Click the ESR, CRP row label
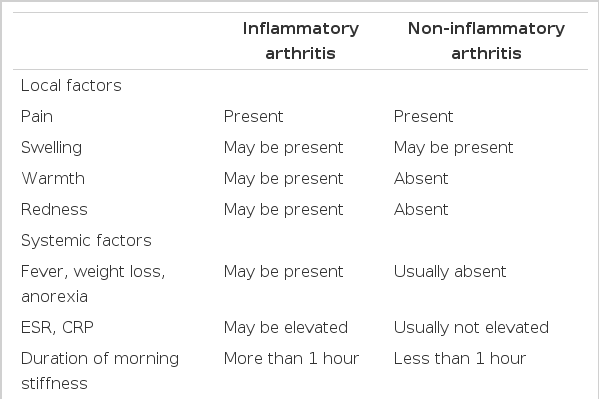599x399 pixels. (x=57, y=328)
